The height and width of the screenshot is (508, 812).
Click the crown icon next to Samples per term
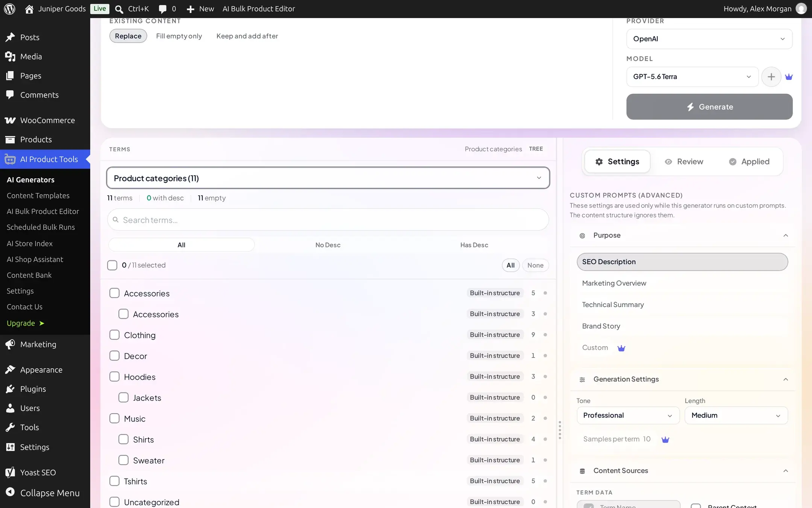[665, 440]
